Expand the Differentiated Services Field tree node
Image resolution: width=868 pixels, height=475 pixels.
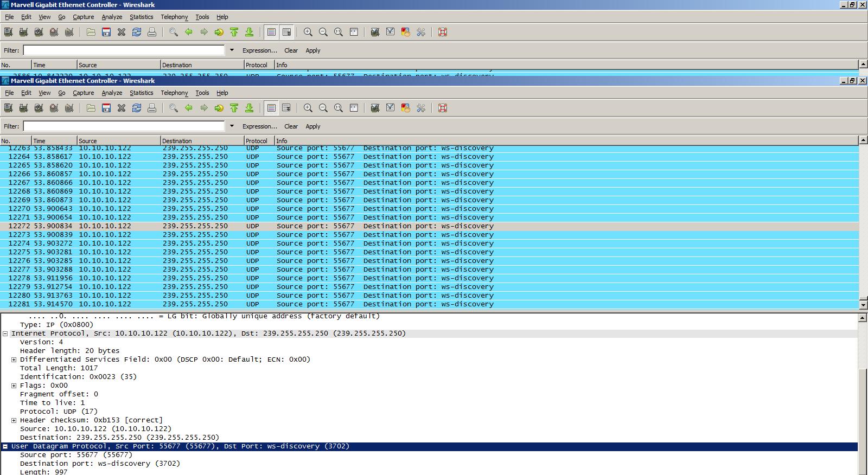14,360
